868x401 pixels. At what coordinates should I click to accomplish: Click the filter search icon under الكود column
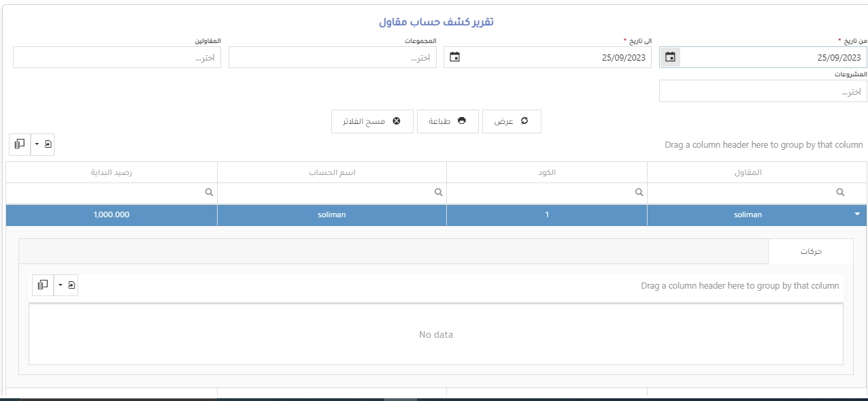pyautogui.click(x=639, y=193)
